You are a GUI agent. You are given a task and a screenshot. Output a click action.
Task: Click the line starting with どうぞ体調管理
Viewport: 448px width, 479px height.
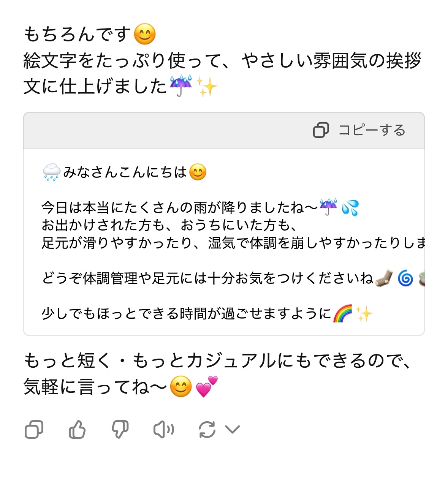207,278
